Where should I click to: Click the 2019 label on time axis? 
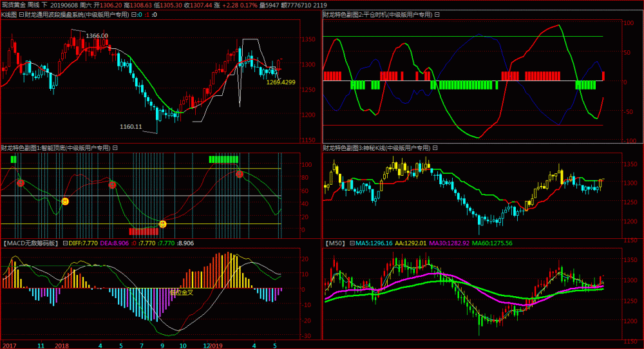pyautogui.click(x=215, y=345)
